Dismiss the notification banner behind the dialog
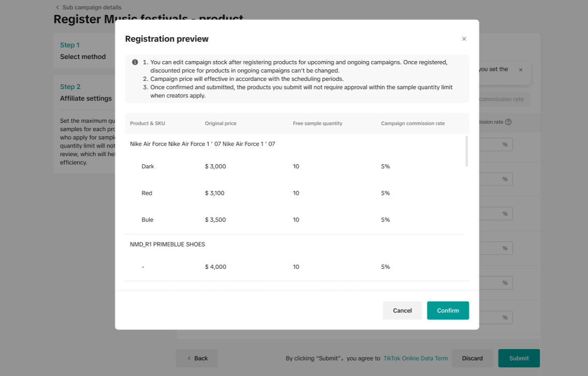Image resolution: width=588 pixels, height=376 pixels. coord(521,70)
